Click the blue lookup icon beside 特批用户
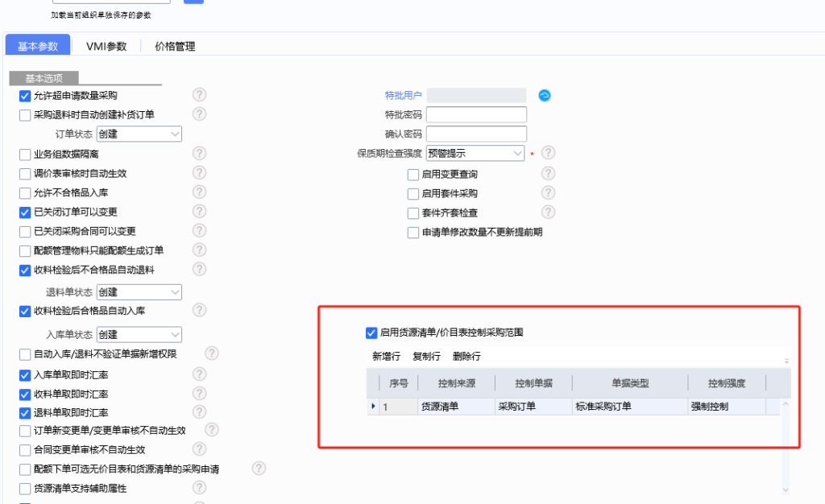Viewport: 825px width, 504px height. [545, 95]
